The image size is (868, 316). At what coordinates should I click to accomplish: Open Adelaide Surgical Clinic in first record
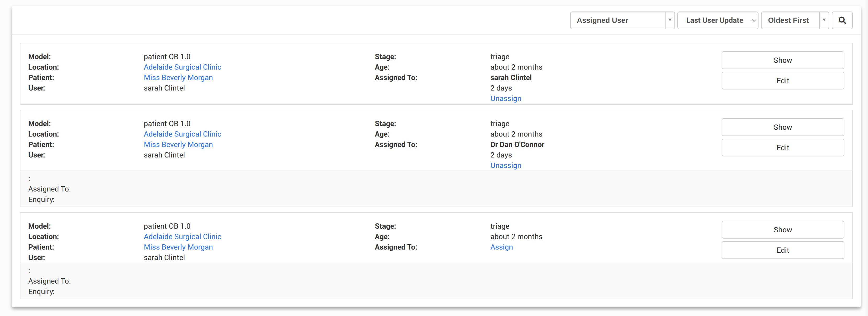point(182,67)
